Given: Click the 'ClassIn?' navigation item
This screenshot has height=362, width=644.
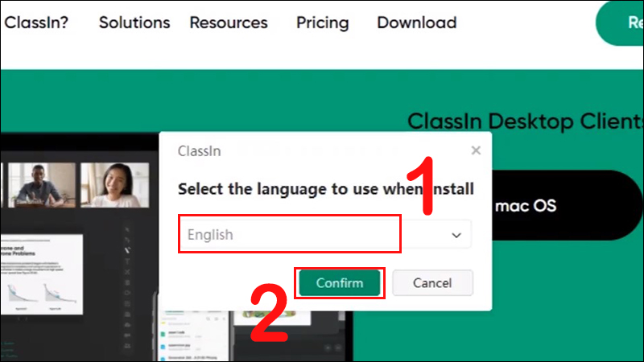Looking at the screenshot, I should point(36,23).
